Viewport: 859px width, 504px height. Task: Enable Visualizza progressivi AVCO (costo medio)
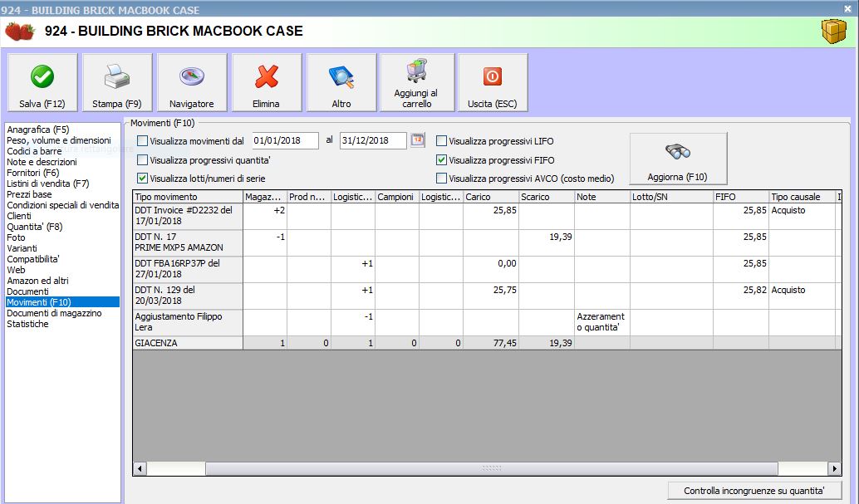tap(442, 178)
